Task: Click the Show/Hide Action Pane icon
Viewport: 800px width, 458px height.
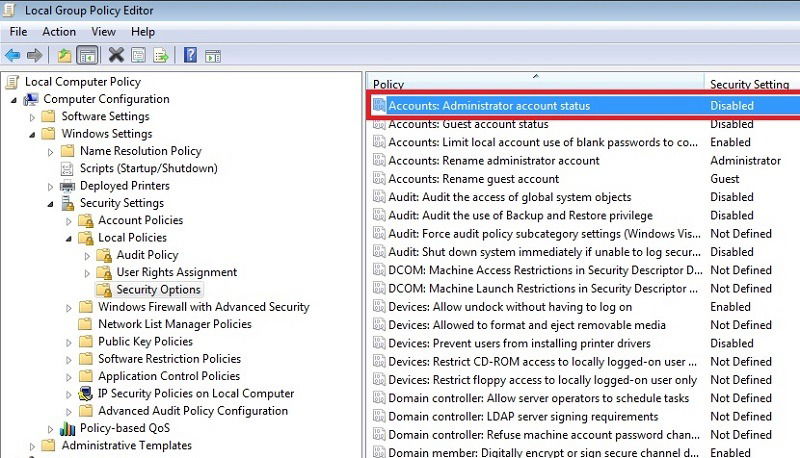Action: (x=213, y=56)
